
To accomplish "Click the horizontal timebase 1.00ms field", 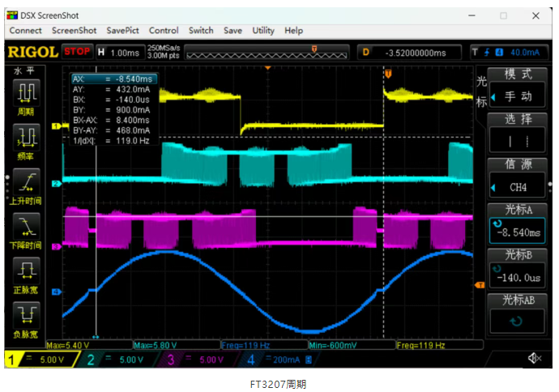I will pos(120,53).
